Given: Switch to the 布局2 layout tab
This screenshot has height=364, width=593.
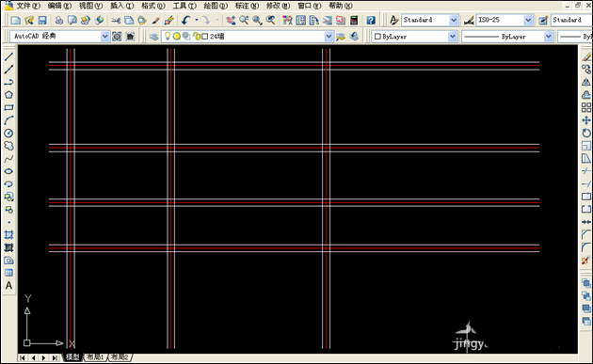Looking at the screenshot, I should (120, 357).
